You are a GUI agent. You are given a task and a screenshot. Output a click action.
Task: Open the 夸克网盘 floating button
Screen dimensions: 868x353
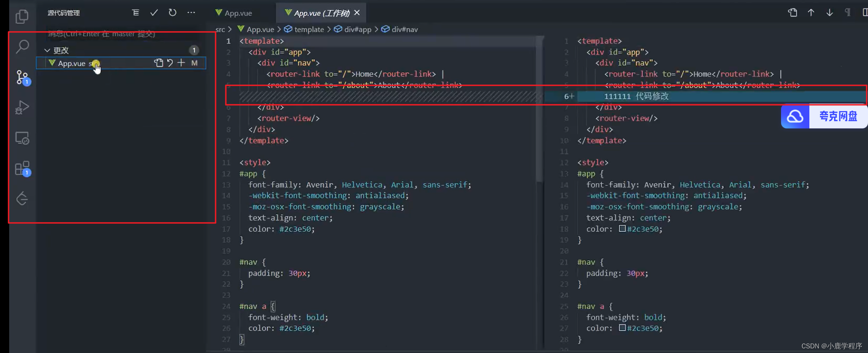824,116
